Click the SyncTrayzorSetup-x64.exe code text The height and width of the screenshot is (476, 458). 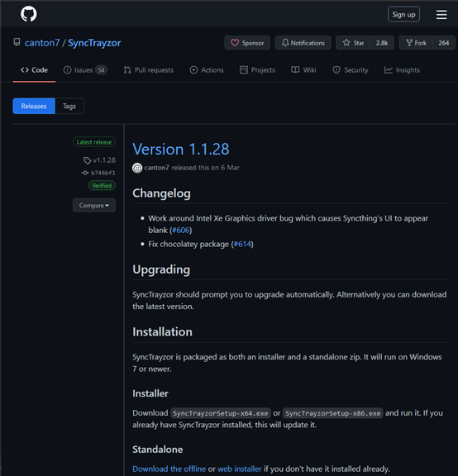[x=221, y=413]
